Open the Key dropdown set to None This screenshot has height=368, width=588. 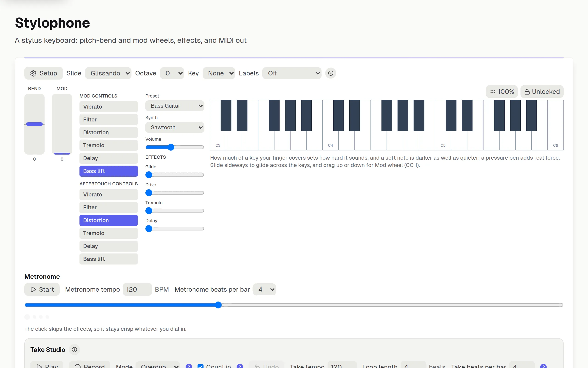[x=219, y=73]
